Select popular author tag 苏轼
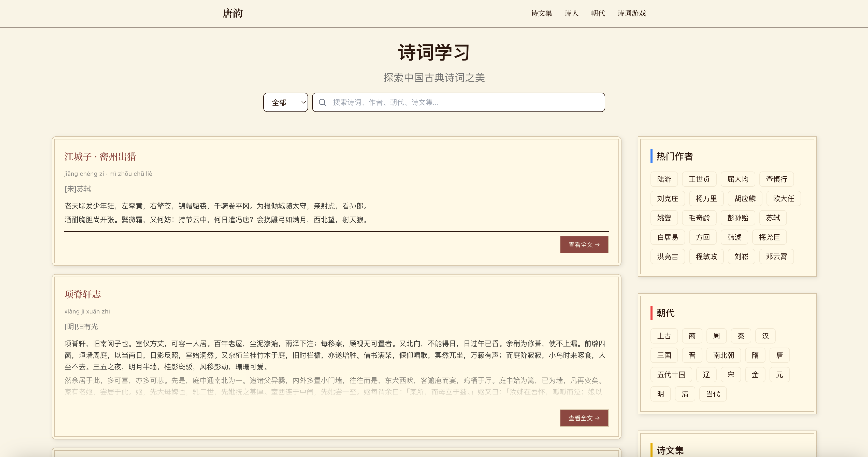This screenshot has width=868, height=457. [773, 218]
